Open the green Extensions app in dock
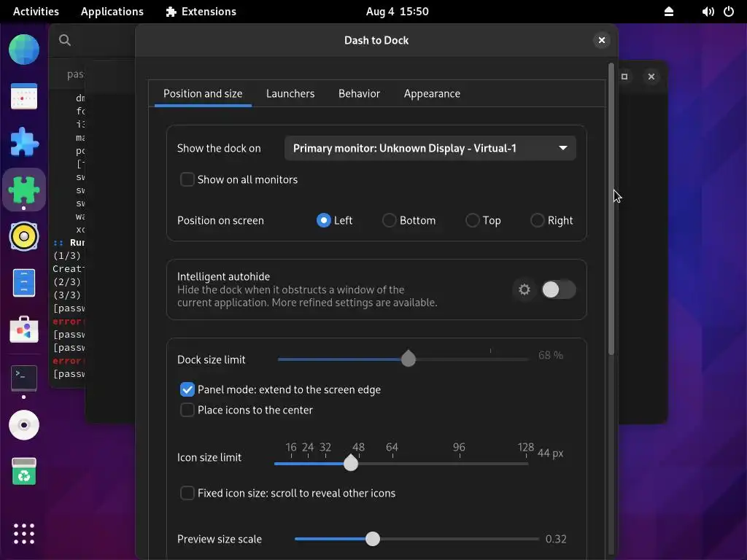 click(x=24, y=190)
